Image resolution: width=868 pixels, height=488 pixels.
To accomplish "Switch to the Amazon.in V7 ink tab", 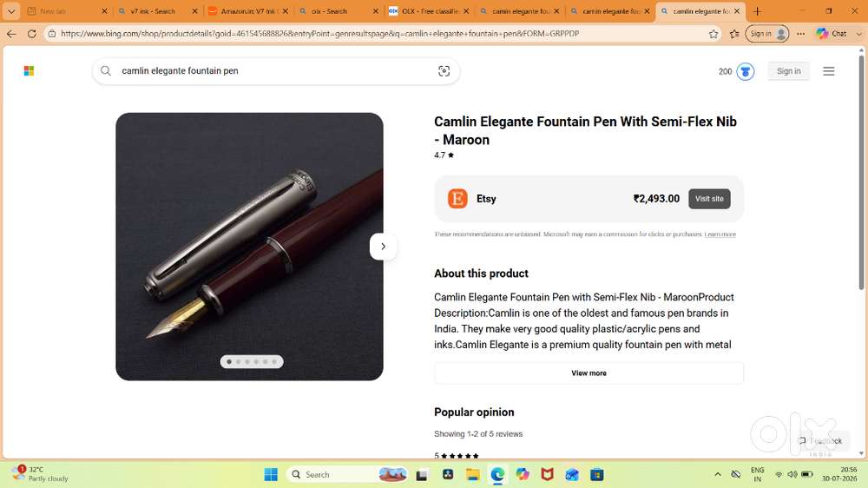I will pos(248,11).
